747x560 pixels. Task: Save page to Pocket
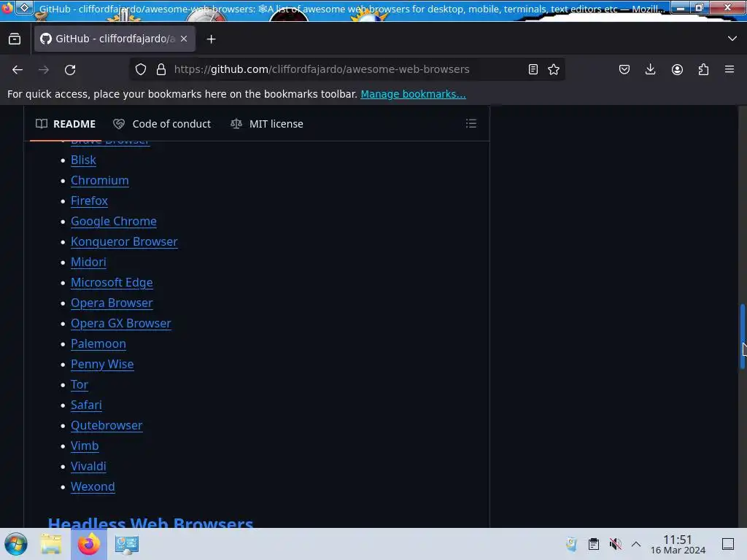pyautogui.click(x=624, y=69)
